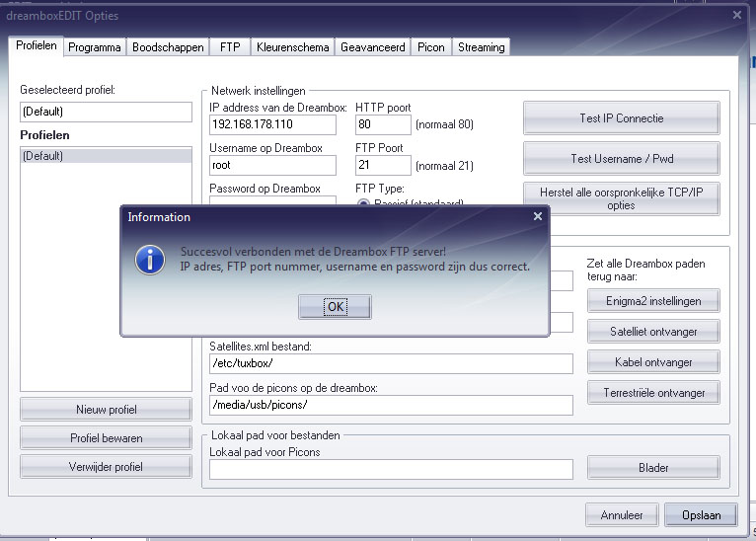
Task: Click the blue information icon in dialog
Action: [x=150, y=260]
